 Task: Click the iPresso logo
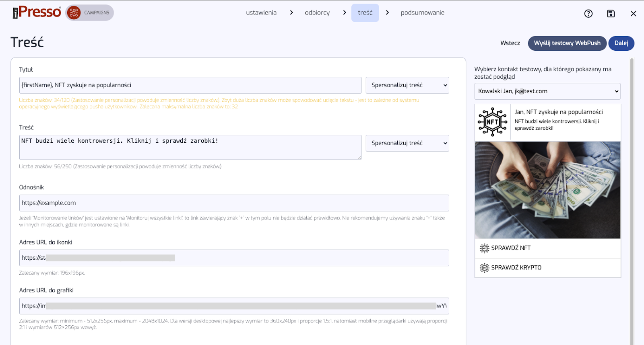[x=37, y=12]
